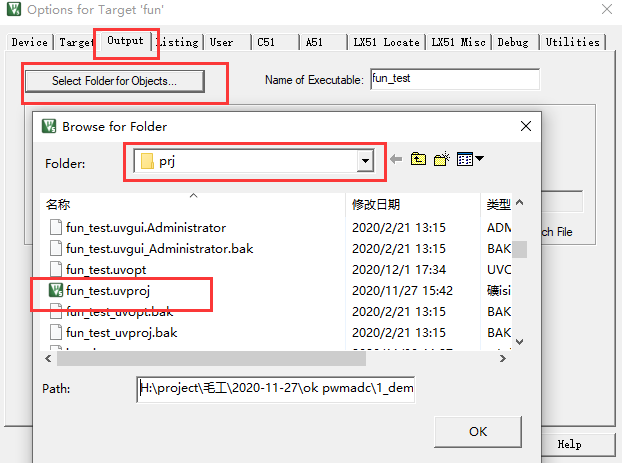Viewport: 622px width, 463px height.
Task: Go up one folder level icon
Action: [418, 159]
